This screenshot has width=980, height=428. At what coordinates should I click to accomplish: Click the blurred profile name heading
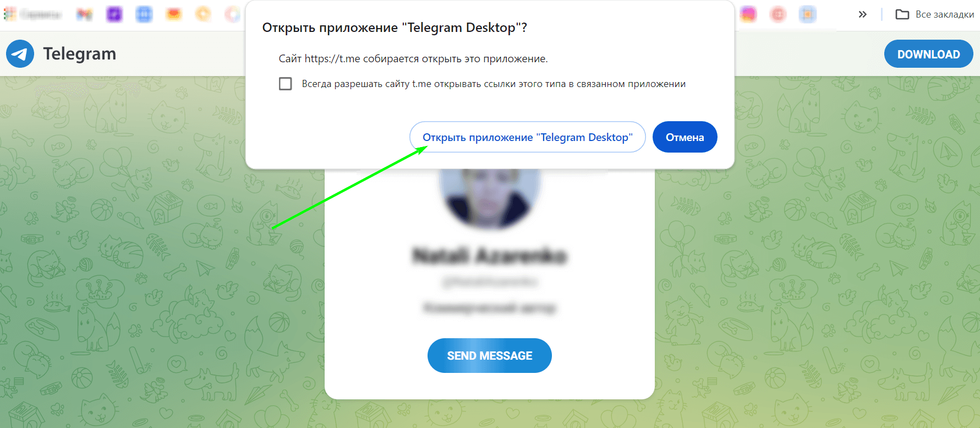[490, 256]
